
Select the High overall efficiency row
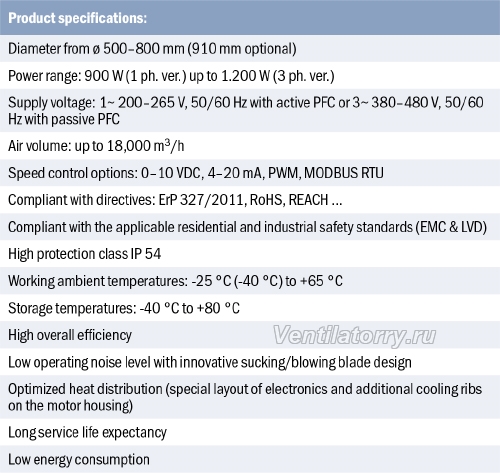[250, 335]
